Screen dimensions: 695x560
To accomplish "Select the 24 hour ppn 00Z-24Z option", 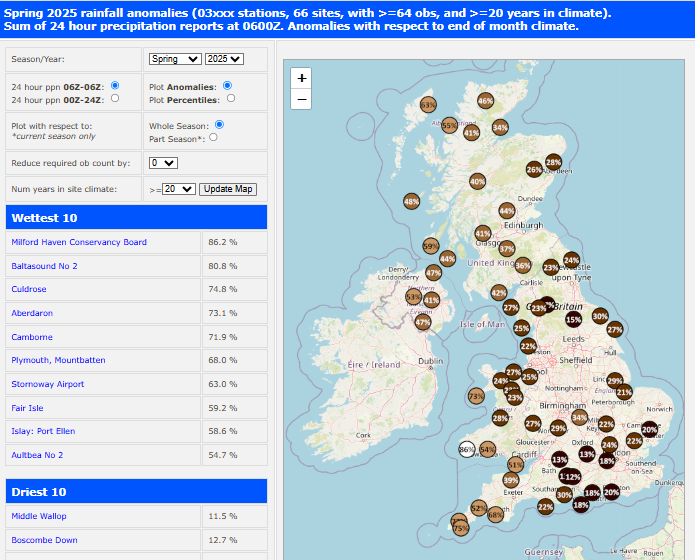I will (115, 99).
